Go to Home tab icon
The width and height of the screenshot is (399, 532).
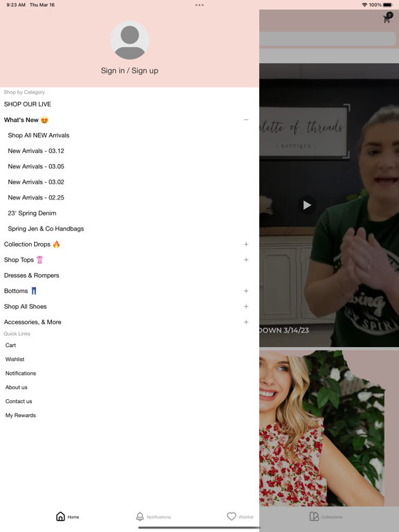(60, 516)
